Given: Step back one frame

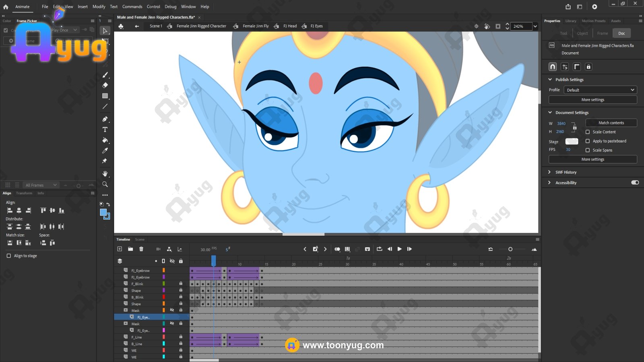Looking at the screenshot, I should [x=390, y=249].
